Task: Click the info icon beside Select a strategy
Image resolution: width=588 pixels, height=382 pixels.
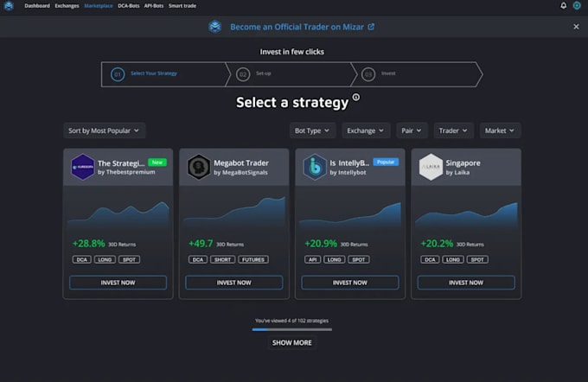Action: point(356,97)
